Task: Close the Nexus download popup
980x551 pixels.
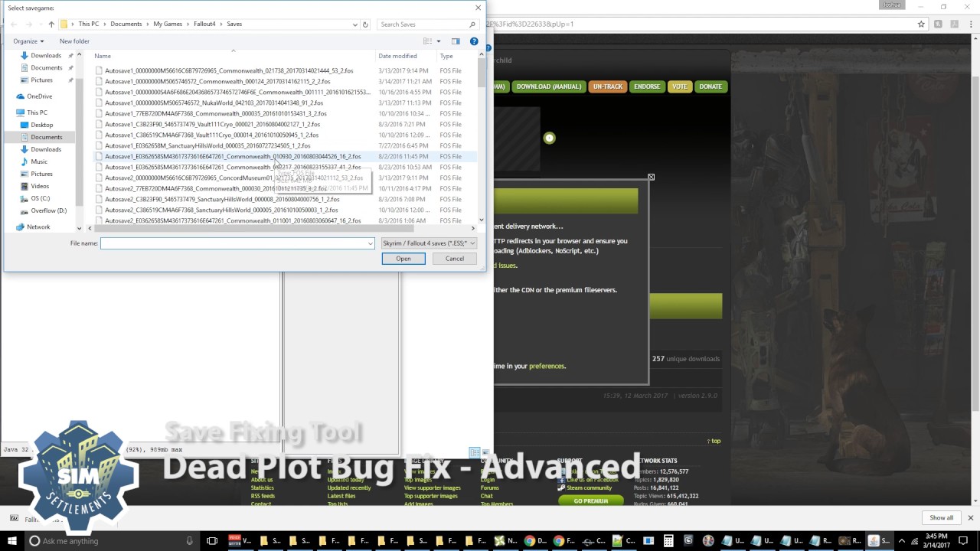Action: [652, 178]
